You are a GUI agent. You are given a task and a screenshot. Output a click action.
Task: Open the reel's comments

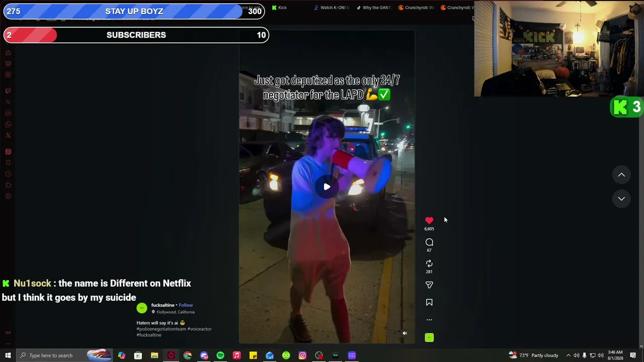pos(429,242)
